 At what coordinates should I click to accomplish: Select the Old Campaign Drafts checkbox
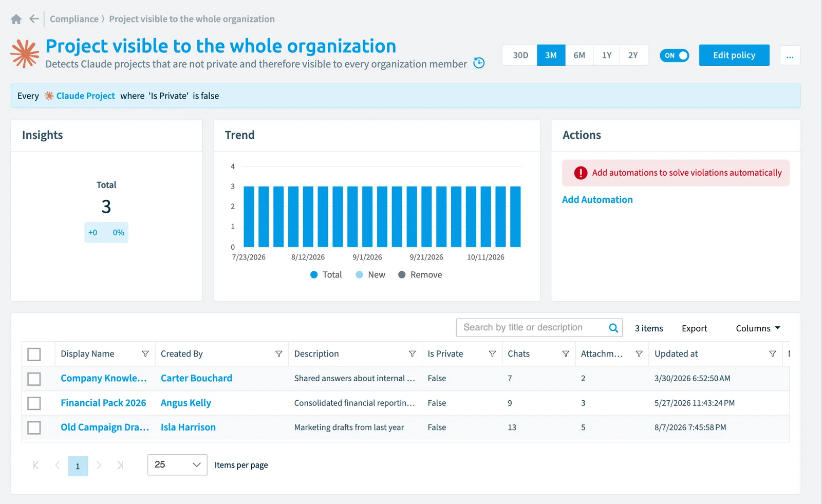point(34,427)
